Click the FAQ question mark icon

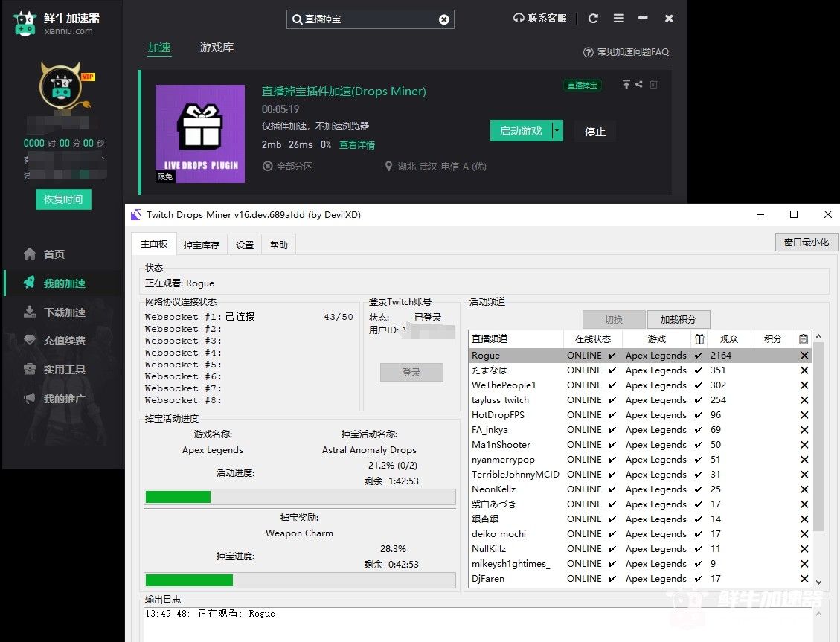[589, 52]
